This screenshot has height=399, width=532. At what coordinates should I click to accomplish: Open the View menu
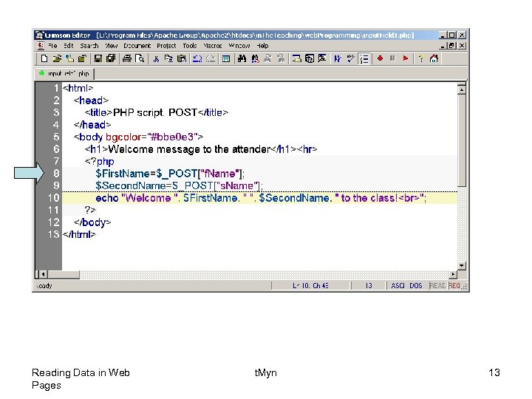pos(112,46)
